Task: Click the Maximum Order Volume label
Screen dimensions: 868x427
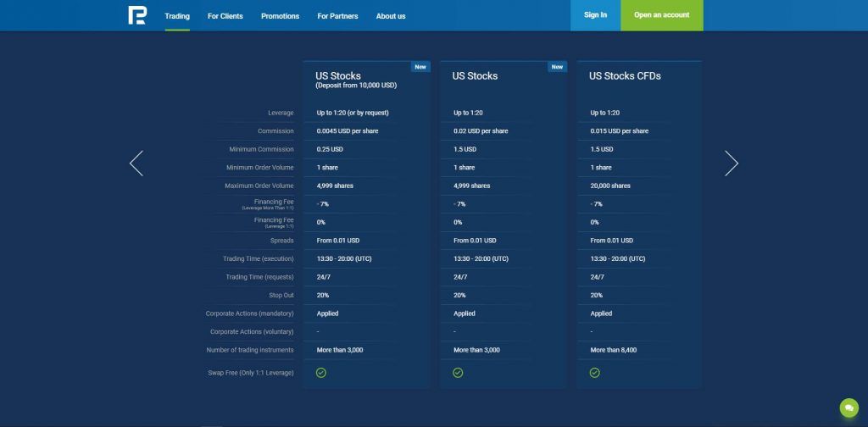Action: [259, 186]
